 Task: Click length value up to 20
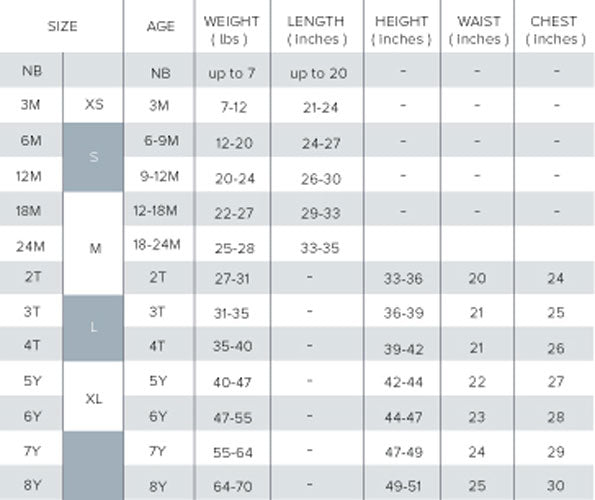pos(318,73)
